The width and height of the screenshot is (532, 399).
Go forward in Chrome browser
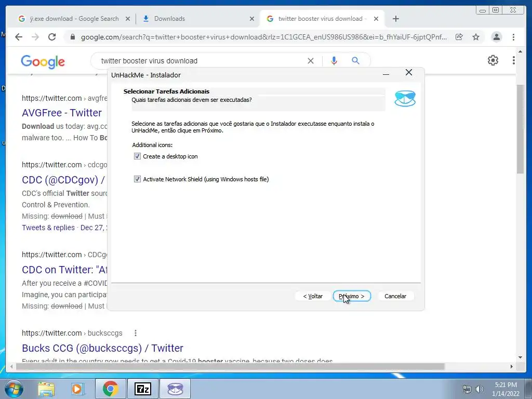[35, 37]
